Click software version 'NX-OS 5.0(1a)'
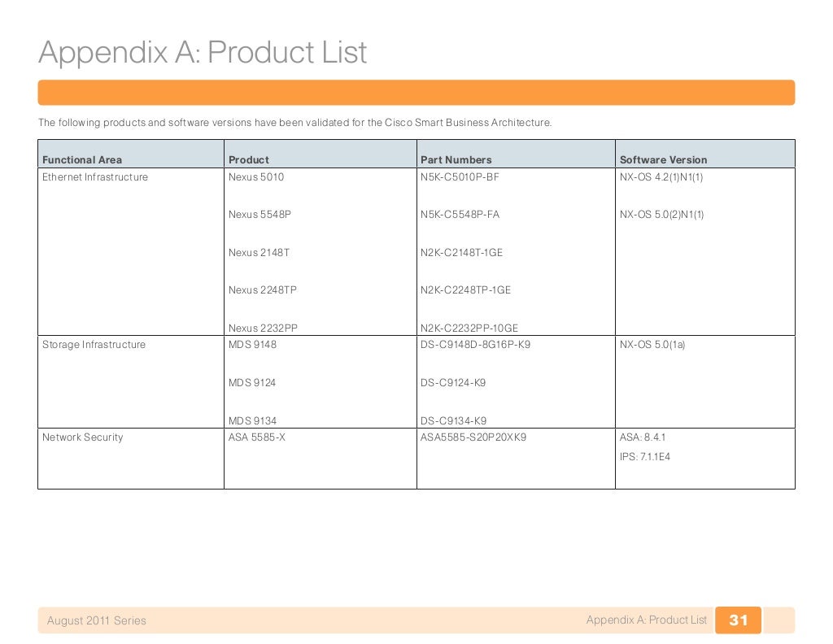Viewport: 833px width, 644px height. click(x=652, y=345)
